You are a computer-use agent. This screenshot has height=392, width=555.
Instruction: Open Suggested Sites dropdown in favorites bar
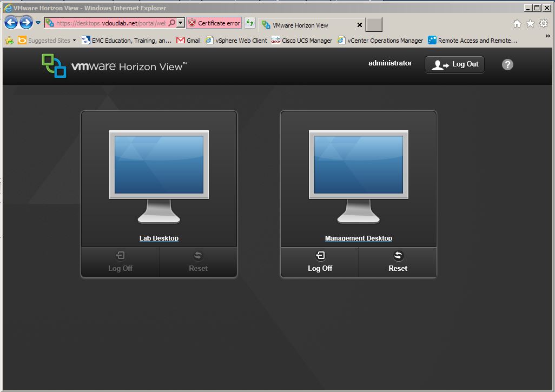[47, 41]
